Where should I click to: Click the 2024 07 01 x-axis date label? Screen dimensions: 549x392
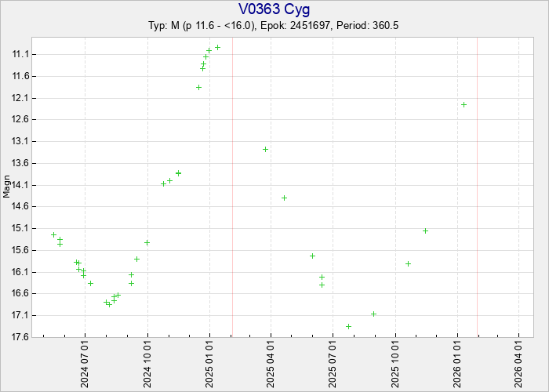pos(85,363)
